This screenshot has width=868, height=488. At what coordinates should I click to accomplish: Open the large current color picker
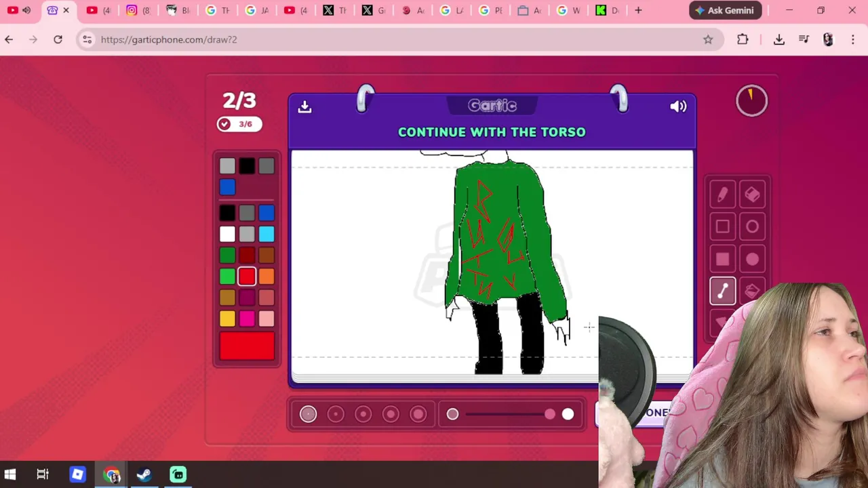pos(247,346)
